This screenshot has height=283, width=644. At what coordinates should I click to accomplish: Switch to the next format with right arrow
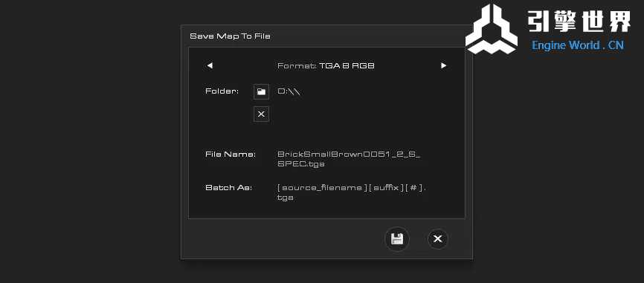pos(443,65)
